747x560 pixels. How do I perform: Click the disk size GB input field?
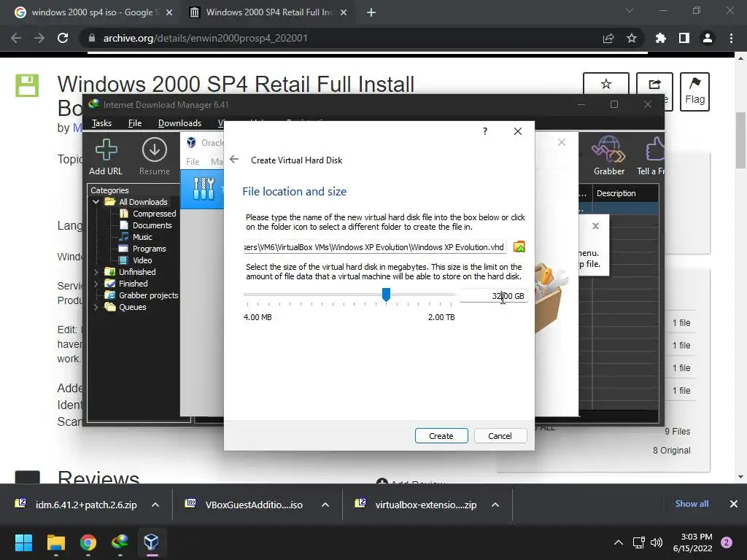point(494,296)
